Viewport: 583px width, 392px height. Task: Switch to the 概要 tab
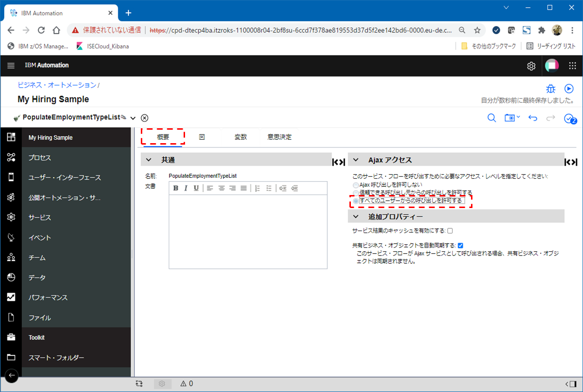point(163,137)
